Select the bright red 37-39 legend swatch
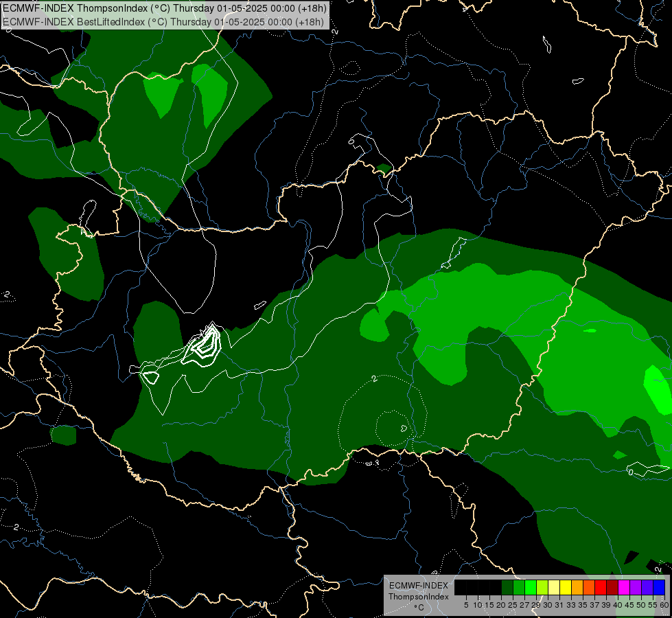The height and width of the screenshot is (618, 672). pyautogui.click(x=601, y=587)
